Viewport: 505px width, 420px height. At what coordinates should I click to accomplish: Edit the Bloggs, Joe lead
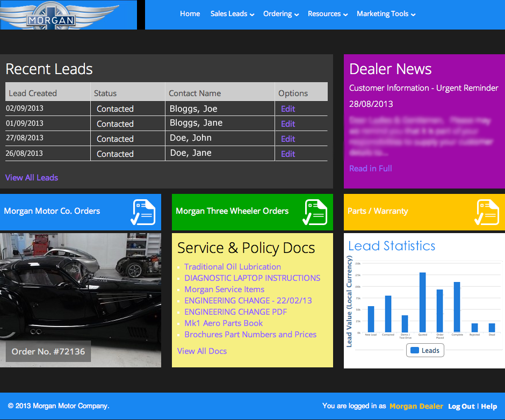[288, 109]
